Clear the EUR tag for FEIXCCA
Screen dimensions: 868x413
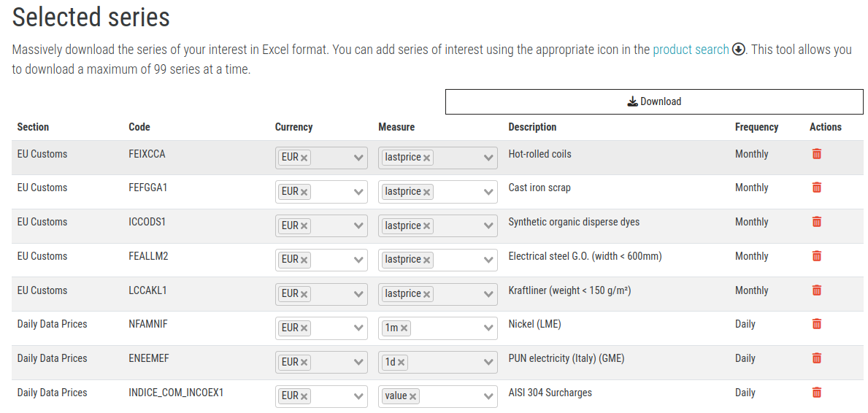(304, 158)
